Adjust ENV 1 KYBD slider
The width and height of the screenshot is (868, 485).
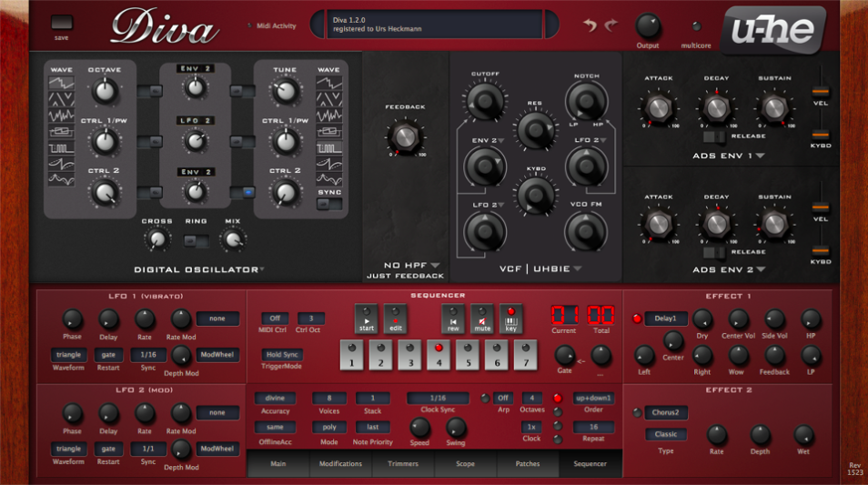coord(821,134)
